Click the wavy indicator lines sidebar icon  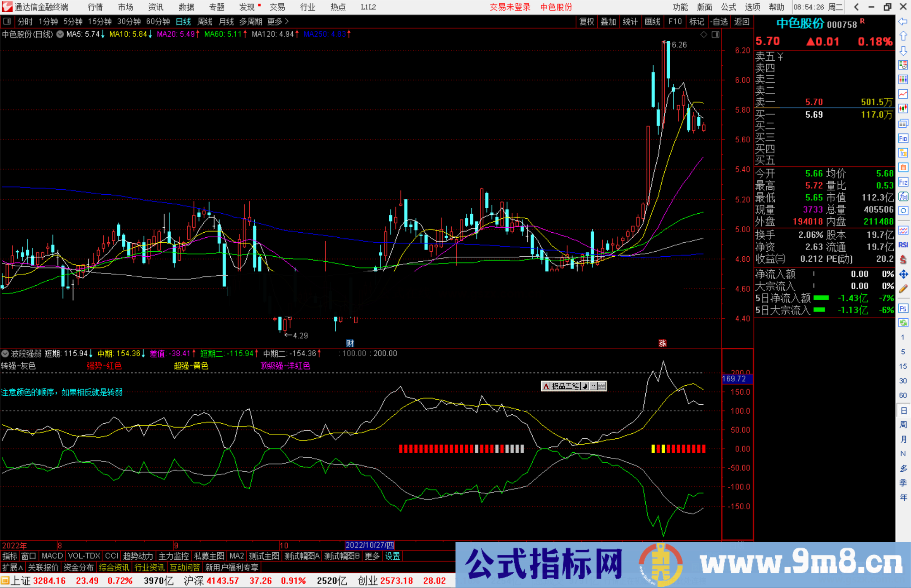[x=903, y=230]
